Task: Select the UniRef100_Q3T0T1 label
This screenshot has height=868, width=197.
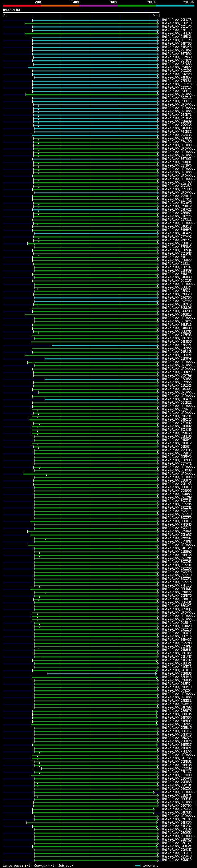Action: pyautogui.click(x=176, y=464)
